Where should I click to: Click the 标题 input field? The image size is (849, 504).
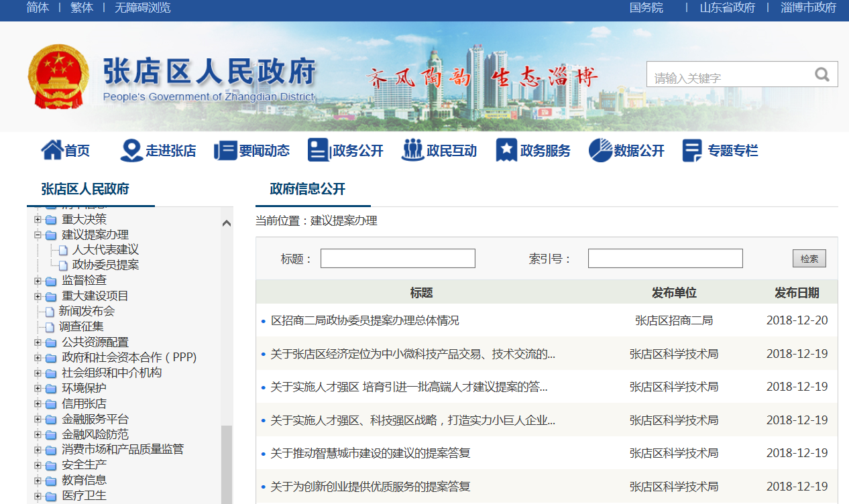398,259
